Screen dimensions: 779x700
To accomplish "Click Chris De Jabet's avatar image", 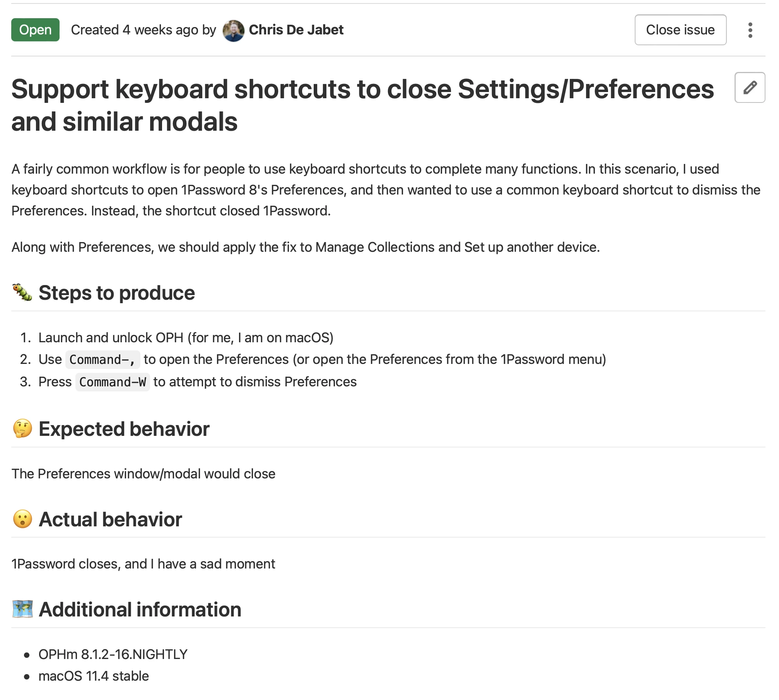I will 233,31.
